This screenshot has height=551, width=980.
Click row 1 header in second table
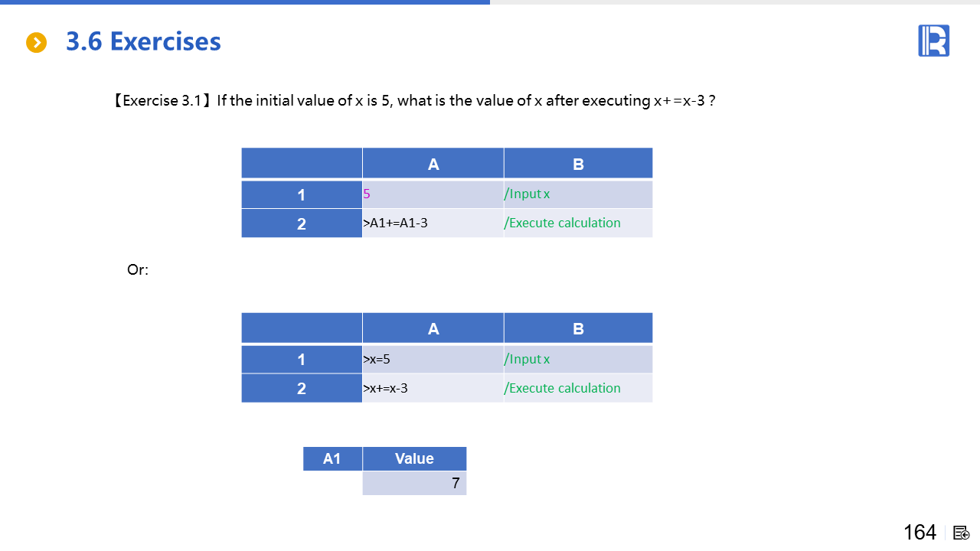tap(302, 360)
